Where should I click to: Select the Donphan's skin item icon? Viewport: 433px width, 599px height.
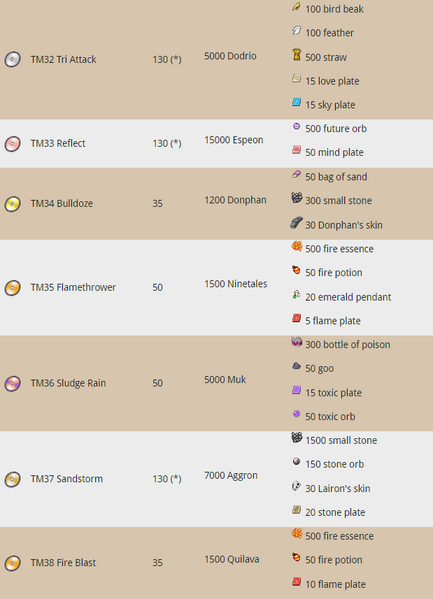(296, 222)
